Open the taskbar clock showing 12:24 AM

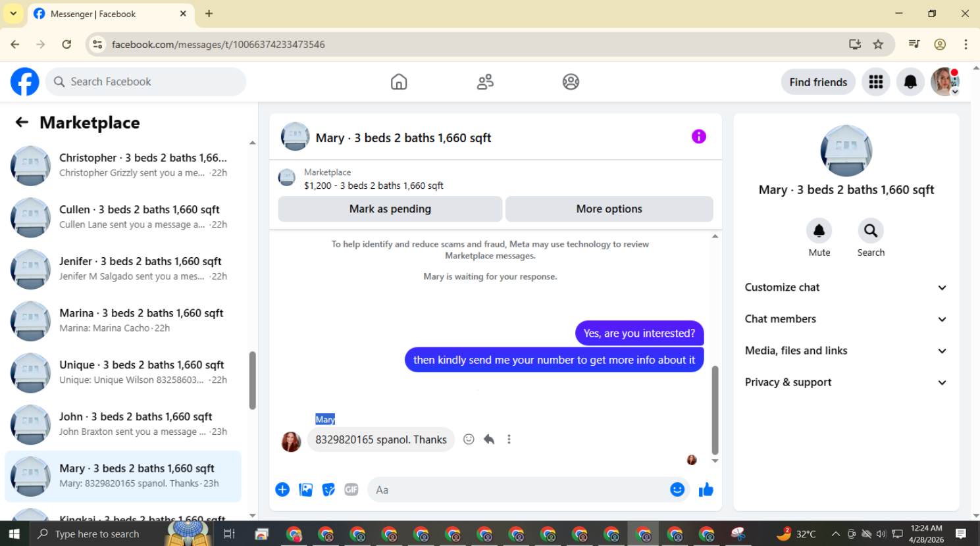926,534
